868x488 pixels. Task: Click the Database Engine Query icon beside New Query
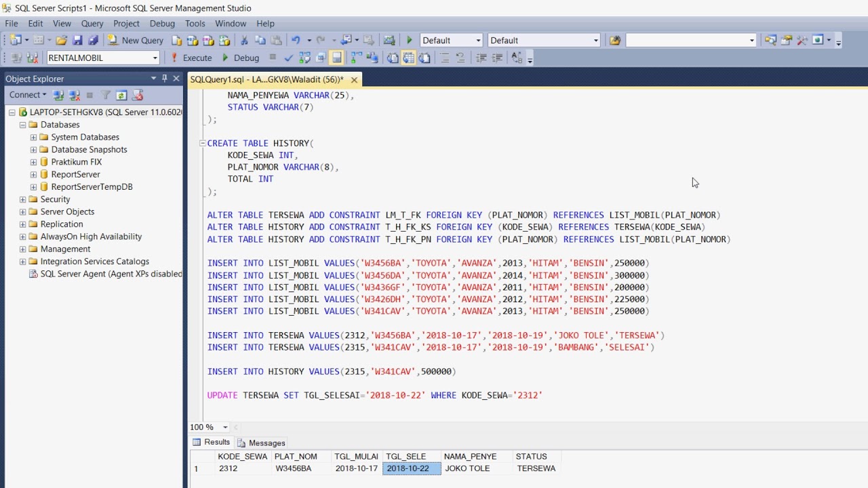[176, 41]
